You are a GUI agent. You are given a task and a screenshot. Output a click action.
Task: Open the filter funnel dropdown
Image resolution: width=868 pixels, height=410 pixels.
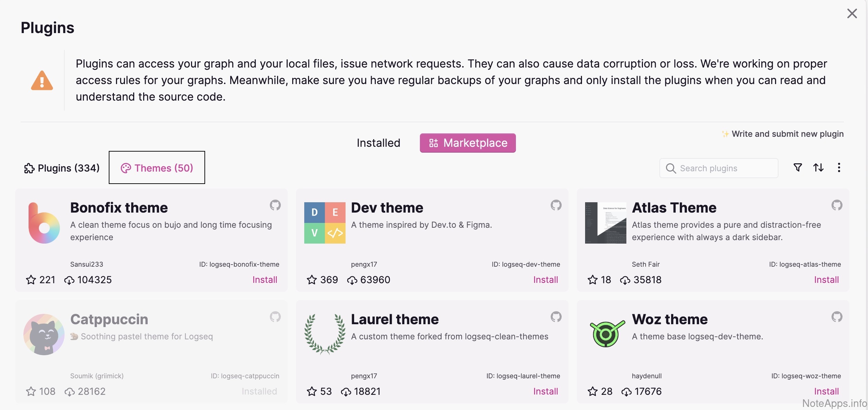click(x=797, y=168)
